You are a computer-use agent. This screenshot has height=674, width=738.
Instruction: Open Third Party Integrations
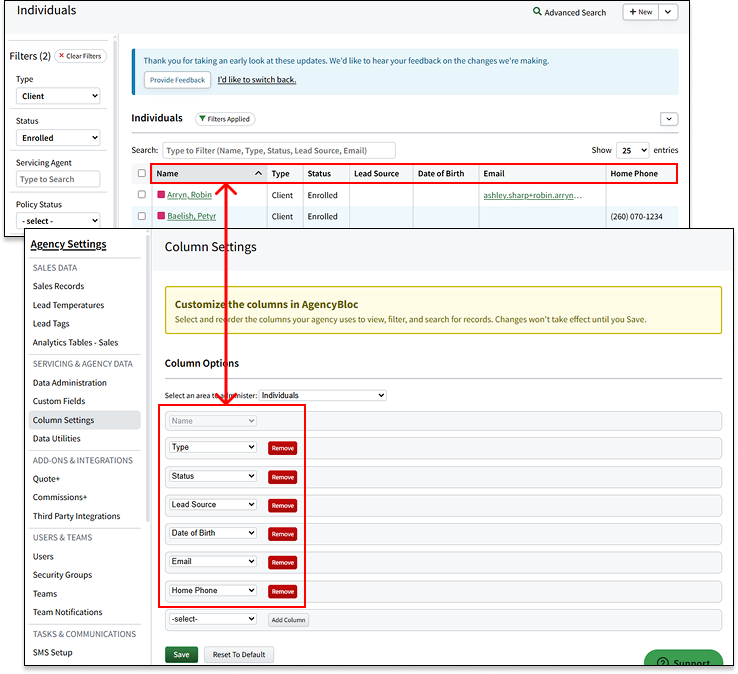(x=76, y=516)
